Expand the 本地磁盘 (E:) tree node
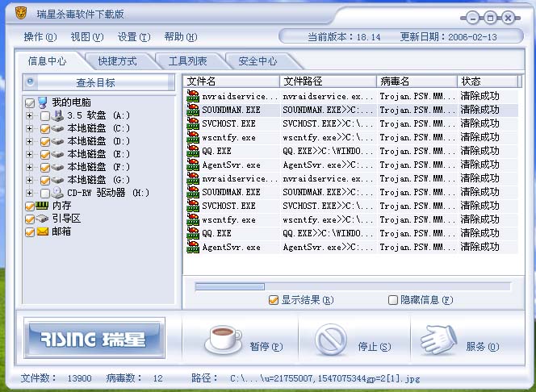The width and height of the screenshot is (536, 392). point(29,154)
